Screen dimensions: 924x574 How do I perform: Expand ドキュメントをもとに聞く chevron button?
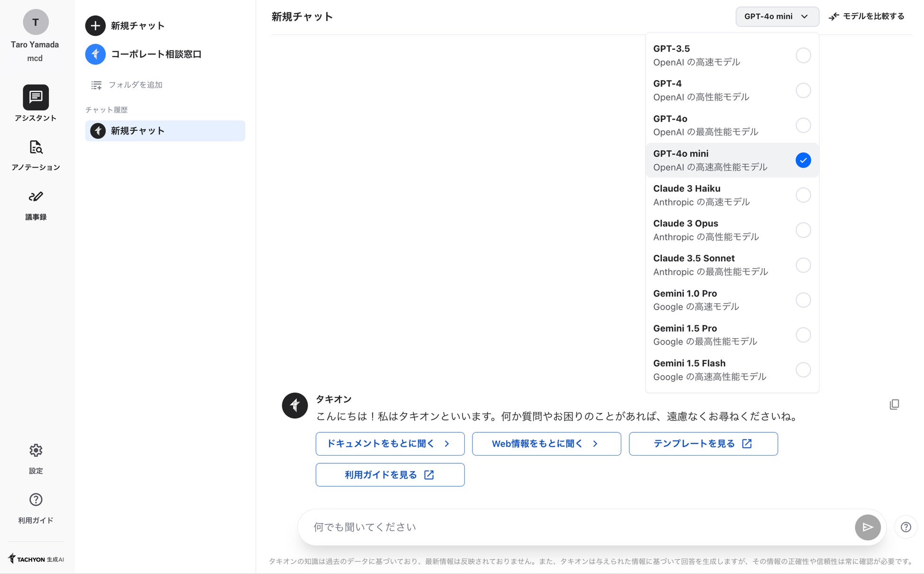(x=390, y=444)
